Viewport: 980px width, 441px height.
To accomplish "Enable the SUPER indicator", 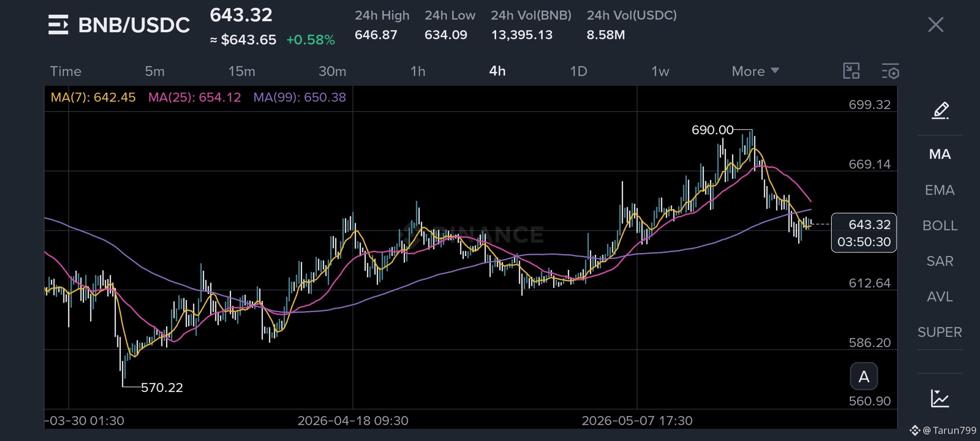I will (x=940, y=332).
